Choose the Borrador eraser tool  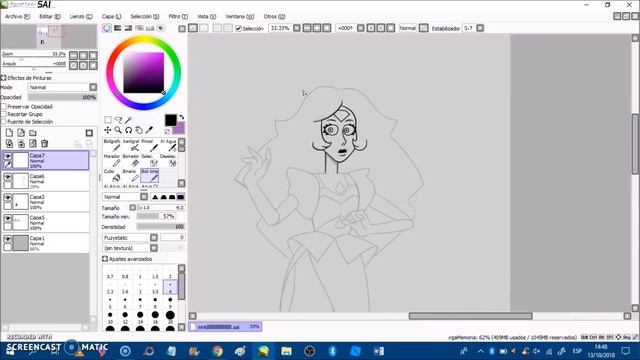point(131,160)
